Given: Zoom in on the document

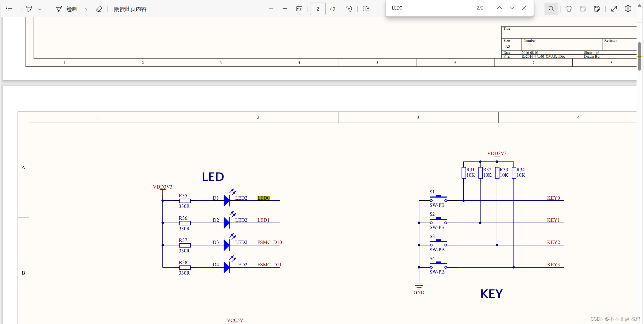Looking at the screenshot, I should (x=285, y=8).
